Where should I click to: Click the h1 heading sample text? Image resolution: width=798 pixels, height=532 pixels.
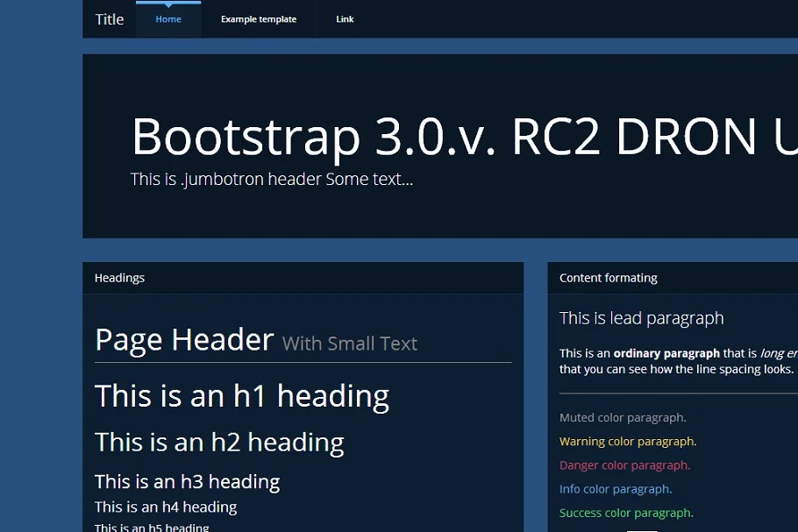(241, 396)
